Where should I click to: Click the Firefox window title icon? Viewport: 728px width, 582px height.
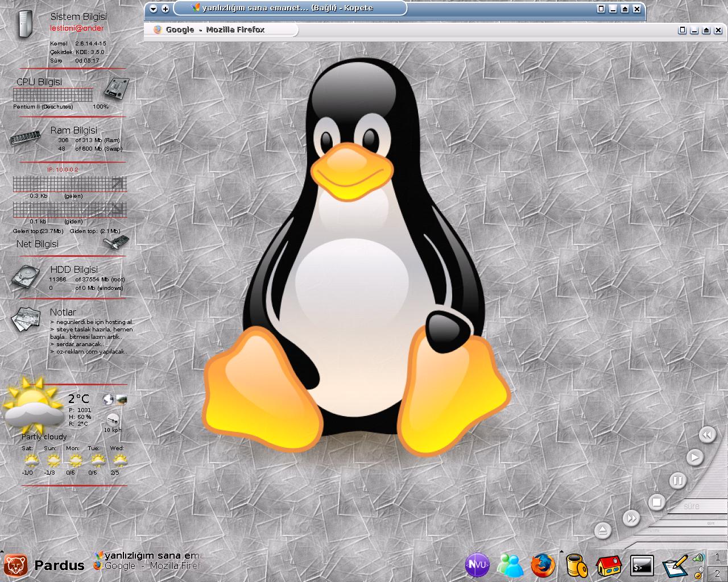coord(158,30)
